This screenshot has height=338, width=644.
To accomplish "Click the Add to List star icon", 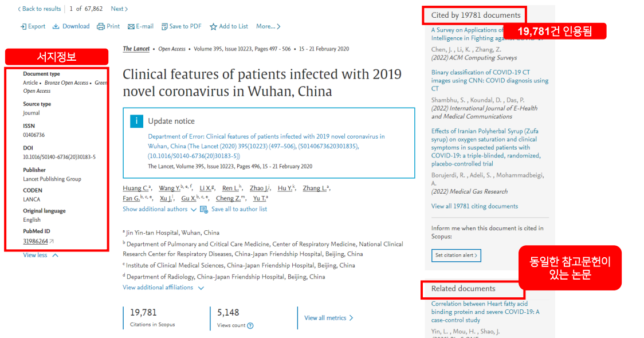I will pos(214,26).
